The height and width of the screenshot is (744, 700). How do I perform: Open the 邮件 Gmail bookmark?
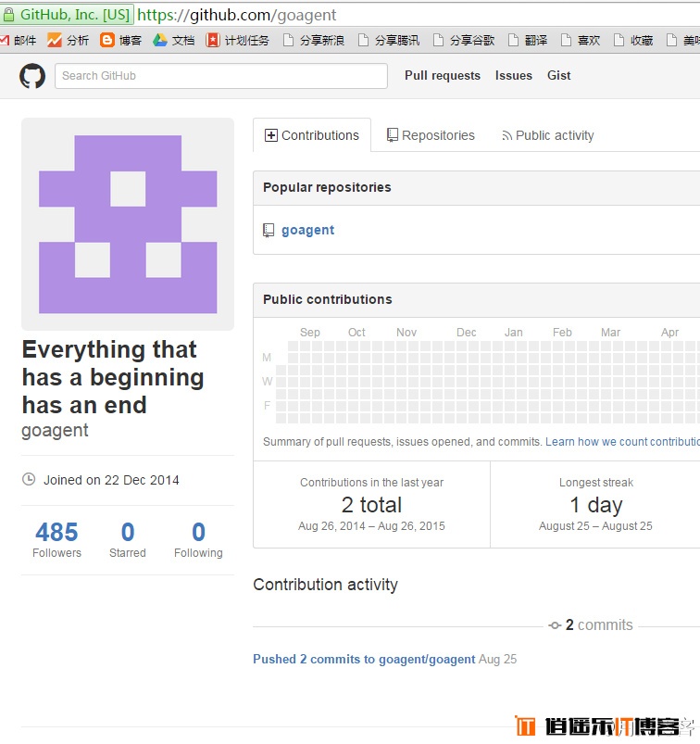click(18, 41)
